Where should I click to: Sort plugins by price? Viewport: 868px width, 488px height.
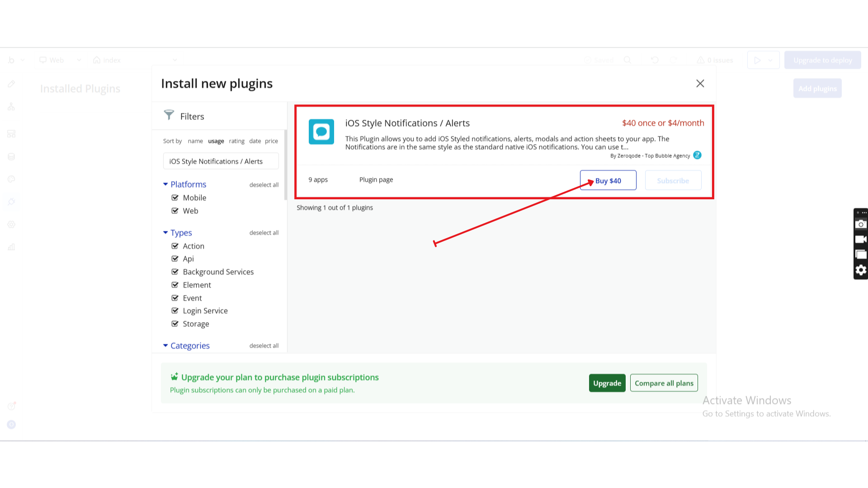tap(271, 141)
